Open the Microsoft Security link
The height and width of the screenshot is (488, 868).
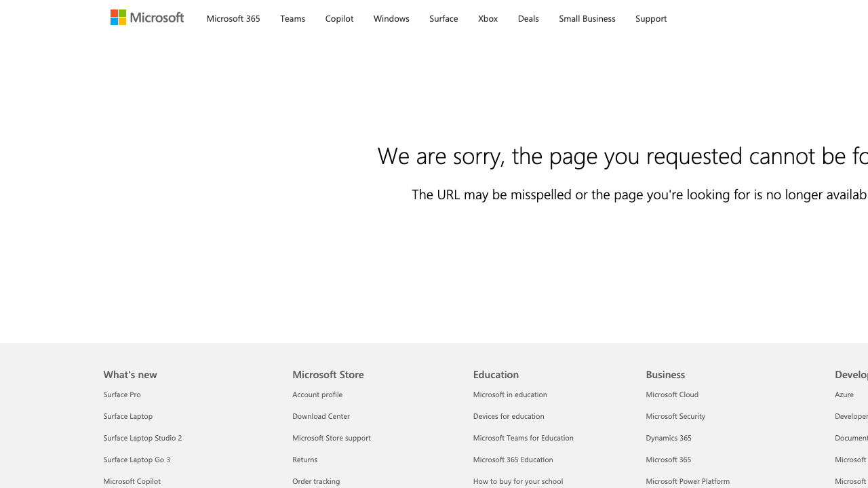coord(675,416)
